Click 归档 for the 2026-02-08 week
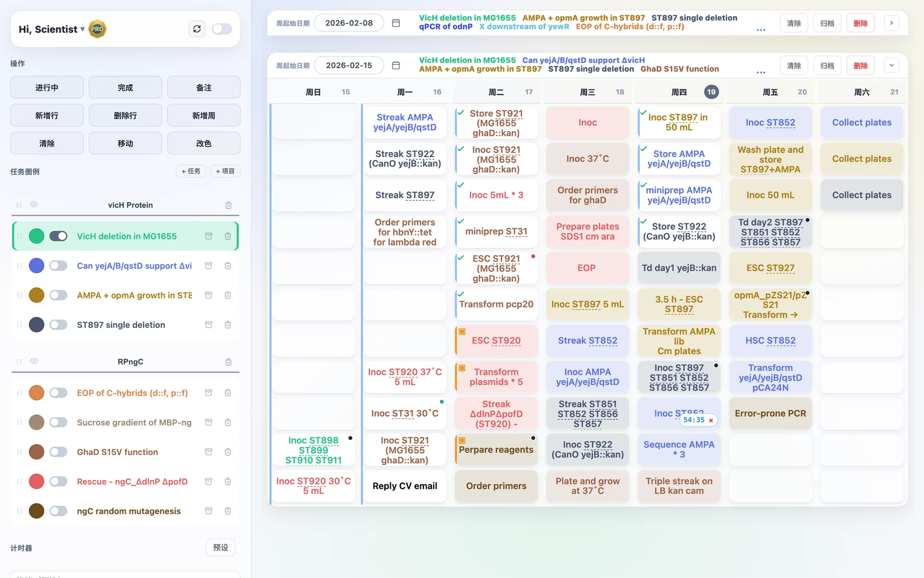Image resolution: width=924 pixels, height=578 pixels. click(827, 23)
